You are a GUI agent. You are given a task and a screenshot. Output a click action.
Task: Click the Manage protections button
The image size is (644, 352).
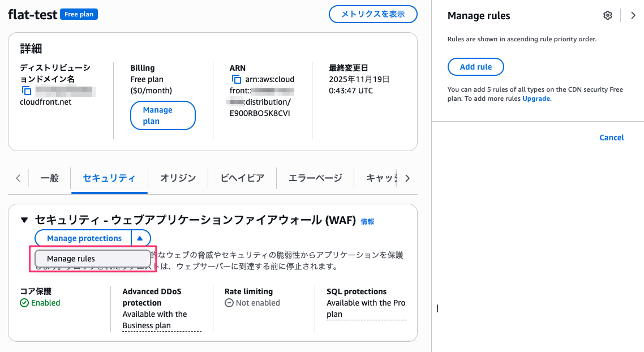[84, 238]
